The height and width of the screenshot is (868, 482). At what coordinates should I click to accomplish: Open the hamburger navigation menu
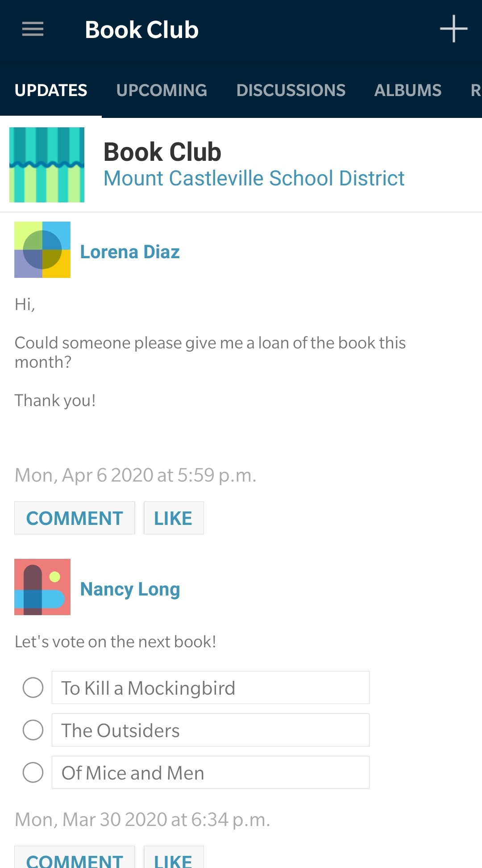click(33, 29)
